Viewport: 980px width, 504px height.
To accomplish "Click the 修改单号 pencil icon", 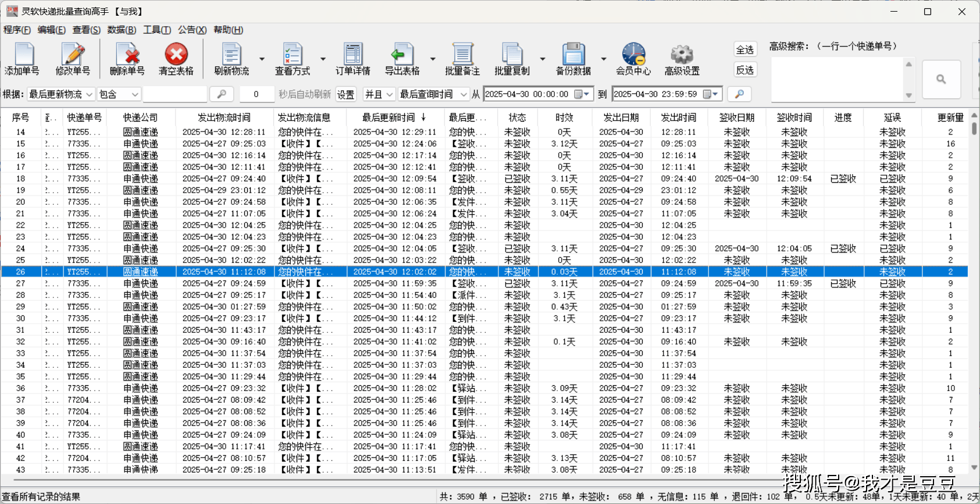I will [x=73, y=55].
